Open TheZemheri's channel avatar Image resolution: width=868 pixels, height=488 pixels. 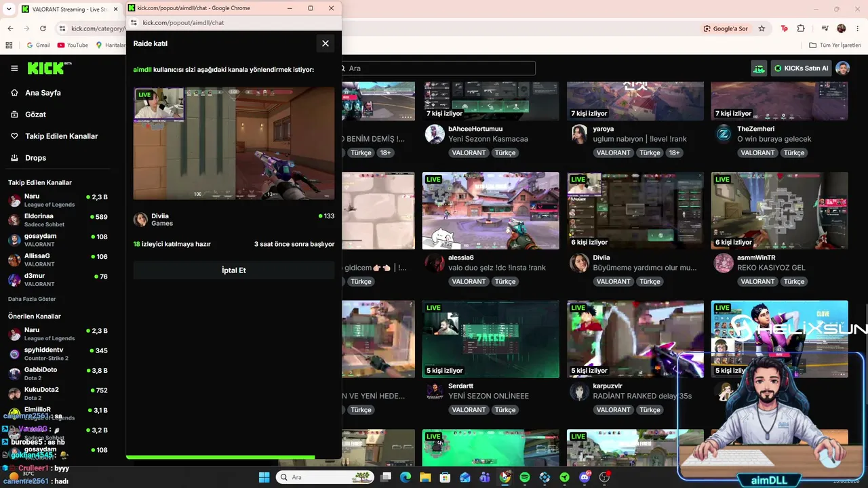coord(724,134)
